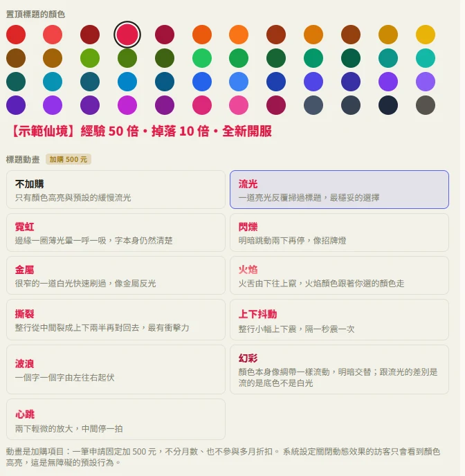Pick the sky blue swatch, fourth in third row

(127, 82)
